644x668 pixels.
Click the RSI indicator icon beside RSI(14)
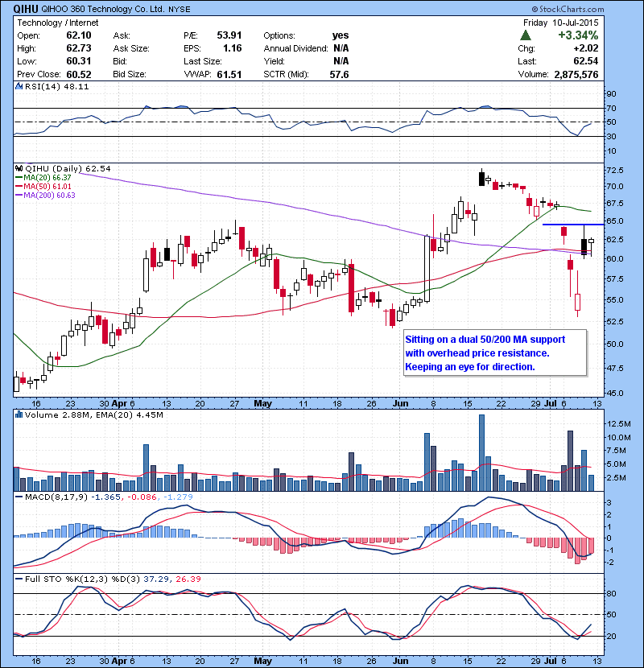[19, 86]
